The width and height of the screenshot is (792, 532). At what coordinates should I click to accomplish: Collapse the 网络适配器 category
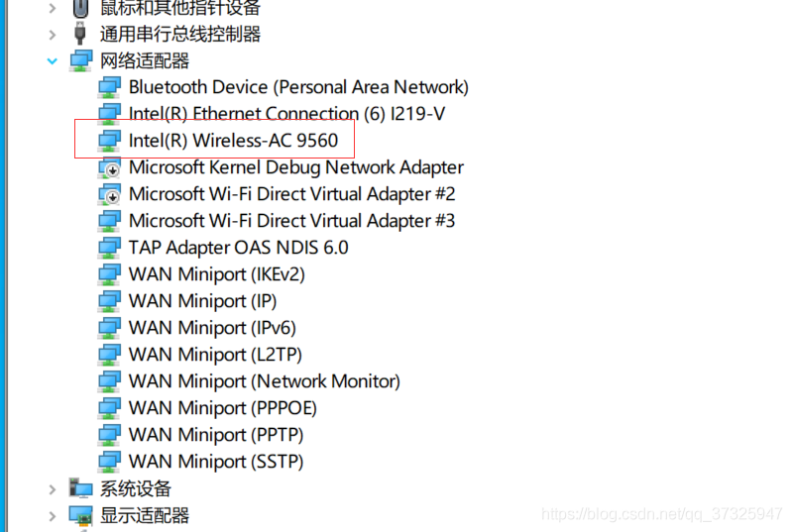[x=52, y=61]
